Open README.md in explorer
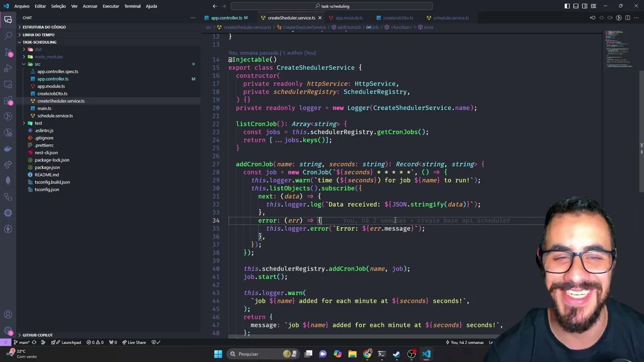The image size is (644, 362). [x=47, y=175]
